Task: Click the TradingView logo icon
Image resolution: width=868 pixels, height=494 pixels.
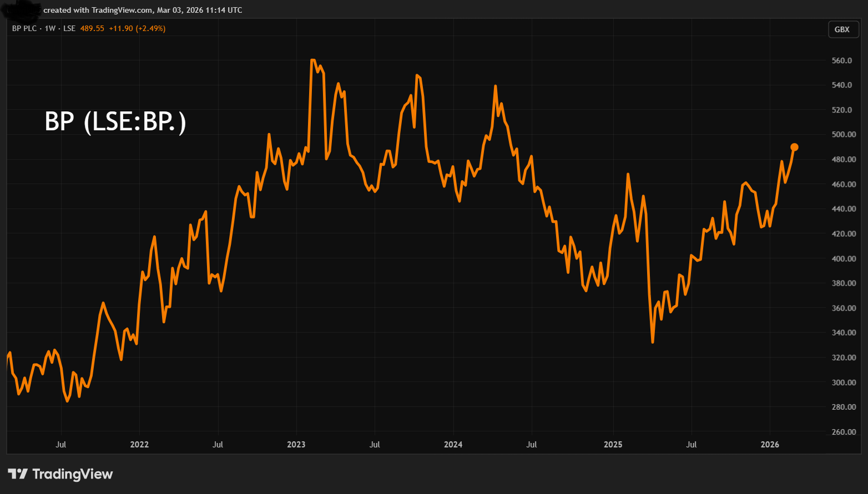Action: [x=18, y=474]
